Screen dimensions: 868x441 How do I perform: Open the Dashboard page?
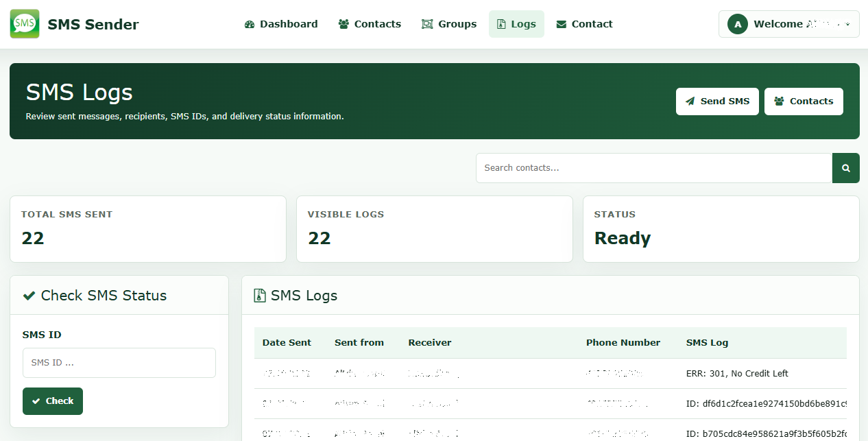(281, 24)
